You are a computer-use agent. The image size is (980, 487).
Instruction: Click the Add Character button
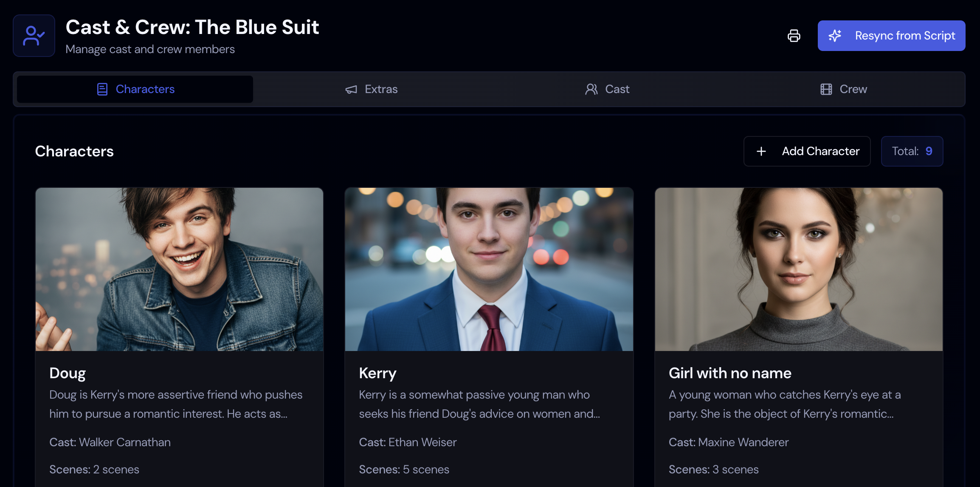(807, 151)
